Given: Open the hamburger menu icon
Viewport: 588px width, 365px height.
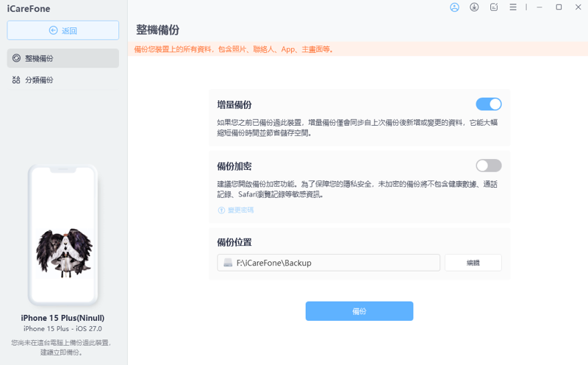Looking at the screenshot, I should point(513,7).
